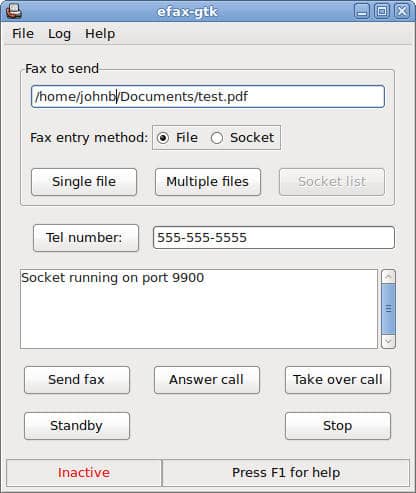Click the scrollbar down arrow in log
This screenshot has height=493, width=416.
[388, 341]
